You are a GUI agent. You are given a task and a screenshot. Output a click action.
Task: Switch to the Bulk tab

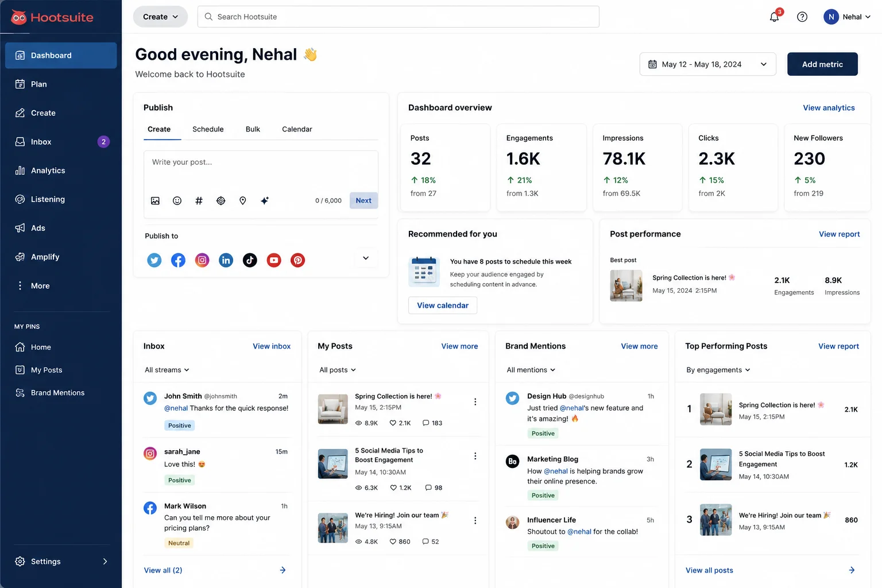pyautogui.click(x=253, y=129)
